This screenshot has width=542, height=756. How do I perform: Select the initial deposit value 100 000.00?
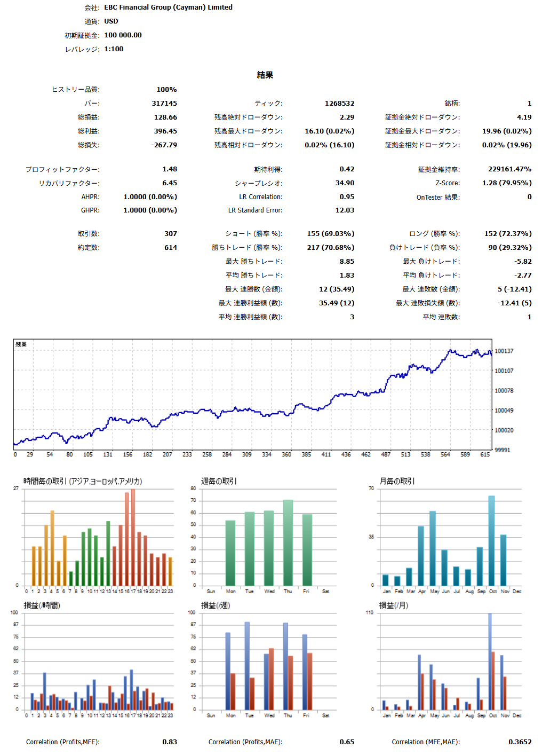tap(123, 35)
